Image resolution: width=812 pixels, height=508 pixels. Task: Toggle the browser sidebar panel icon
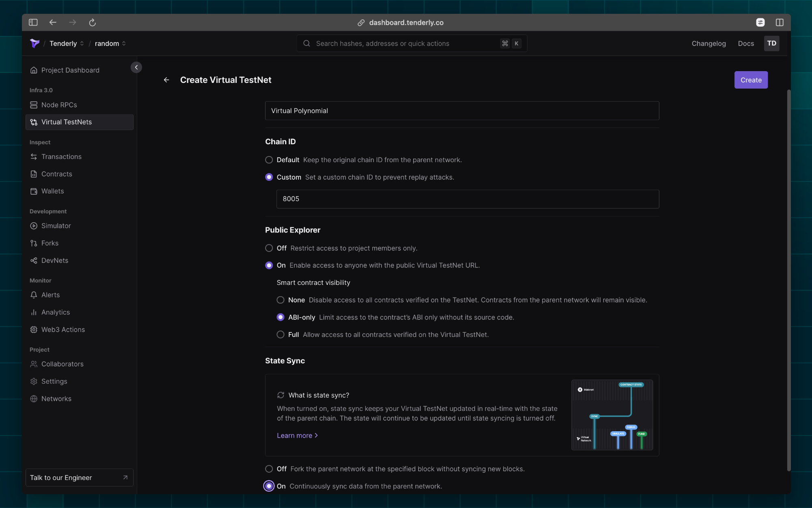point(33,23)
